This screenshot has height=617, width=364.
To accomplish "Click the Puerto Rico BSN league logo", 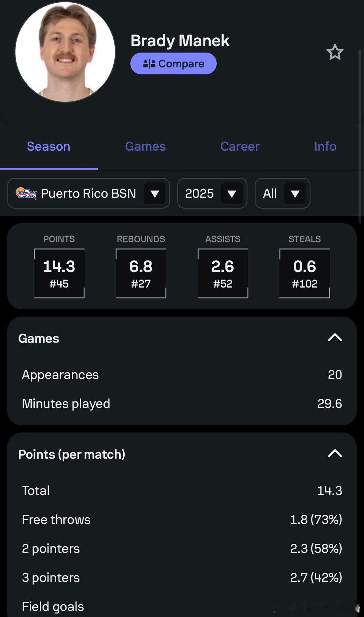I will (26, 193).
